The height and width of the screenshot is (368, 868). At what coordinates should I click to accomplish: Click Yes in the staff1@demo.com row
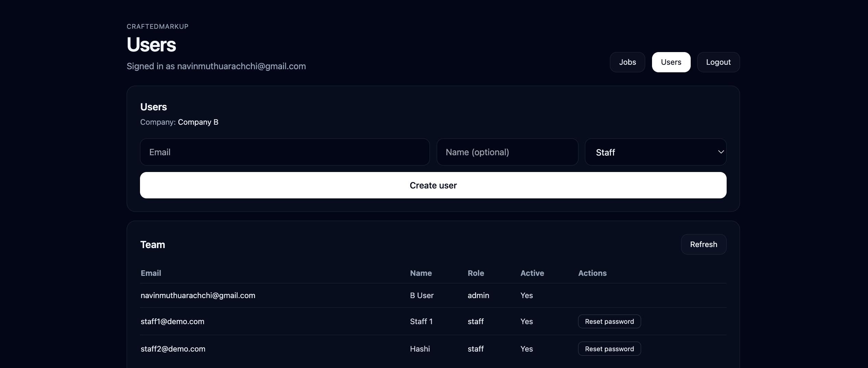point(526,321)
